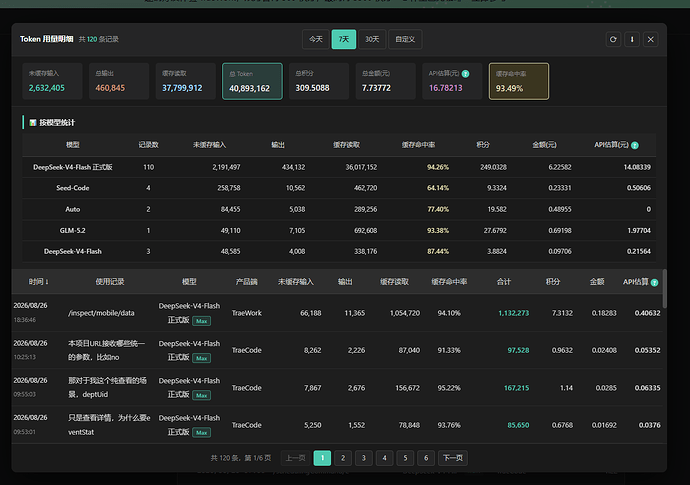Viewport: 690px width, 485px height.
Task: Click the Max badge in the 10:25:13 row
Action: [x=202, y=358]
